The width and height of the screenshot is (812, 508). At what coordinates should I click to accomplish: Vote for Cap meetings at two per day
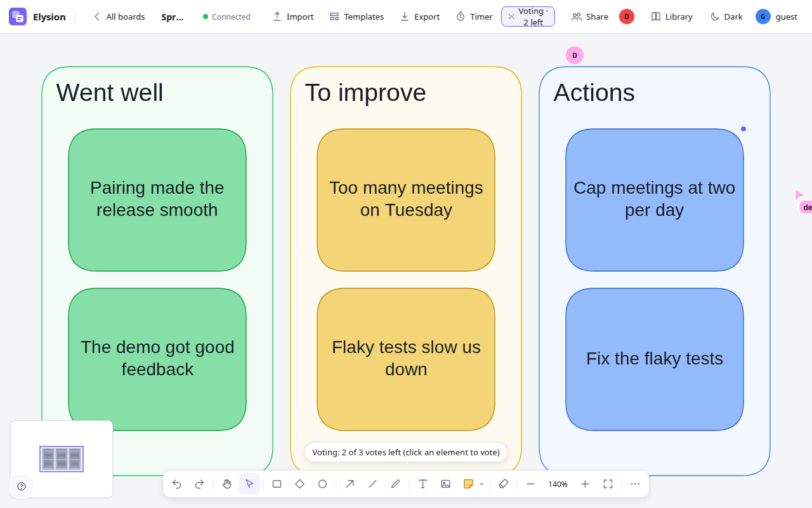[x=655, y=200]
